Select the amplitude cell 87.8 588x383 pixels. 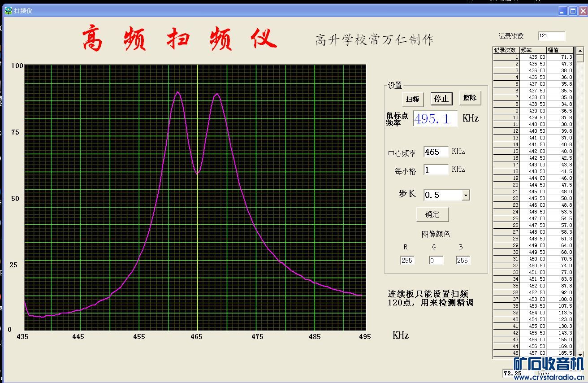(560, 286)
